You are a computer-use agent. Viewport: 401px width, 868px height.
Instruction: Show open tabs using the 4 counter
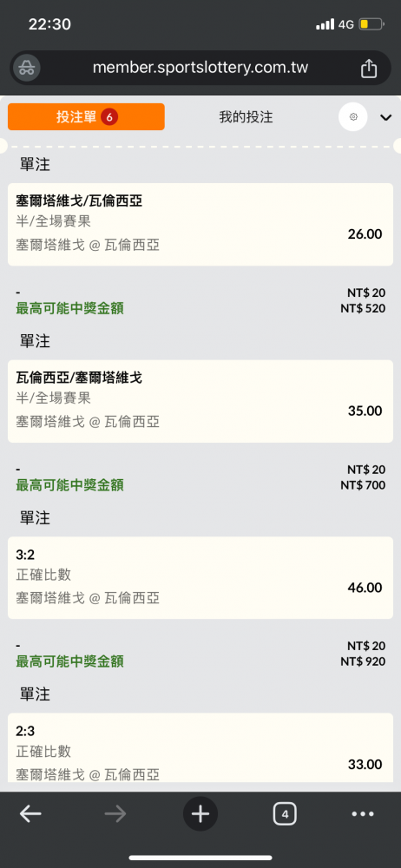click(x=285, y=814)
